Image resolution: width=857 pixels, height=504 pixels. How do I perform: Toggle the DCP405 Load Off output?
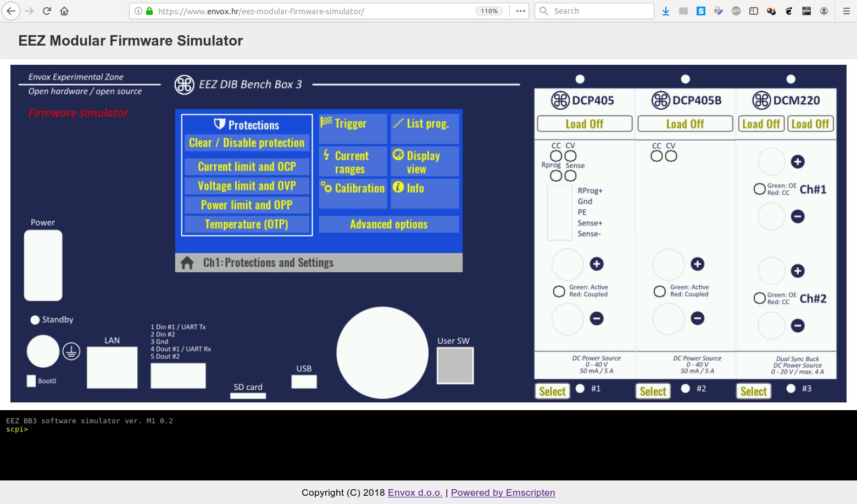point(584,124)
